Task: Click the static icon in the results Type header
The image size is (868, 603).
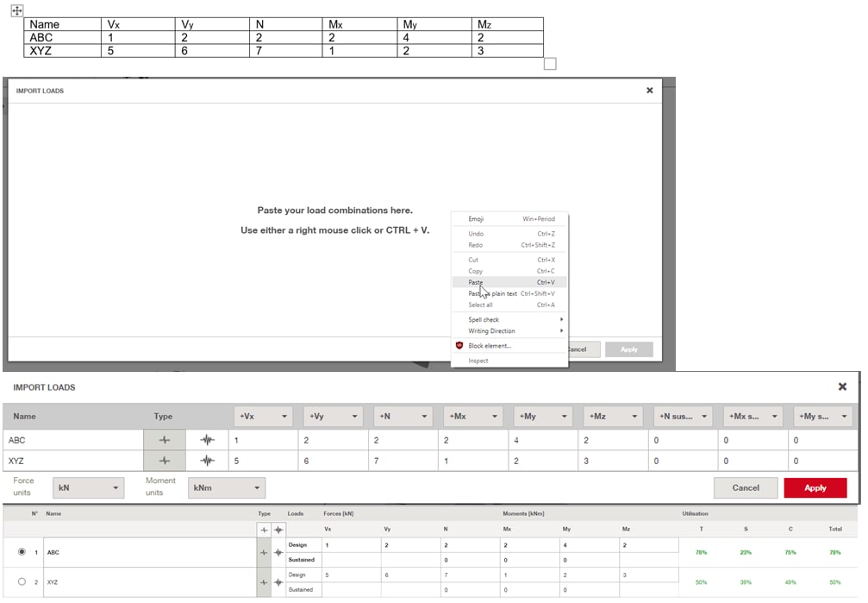Action: pyautogui.click(x=263, y=530)
